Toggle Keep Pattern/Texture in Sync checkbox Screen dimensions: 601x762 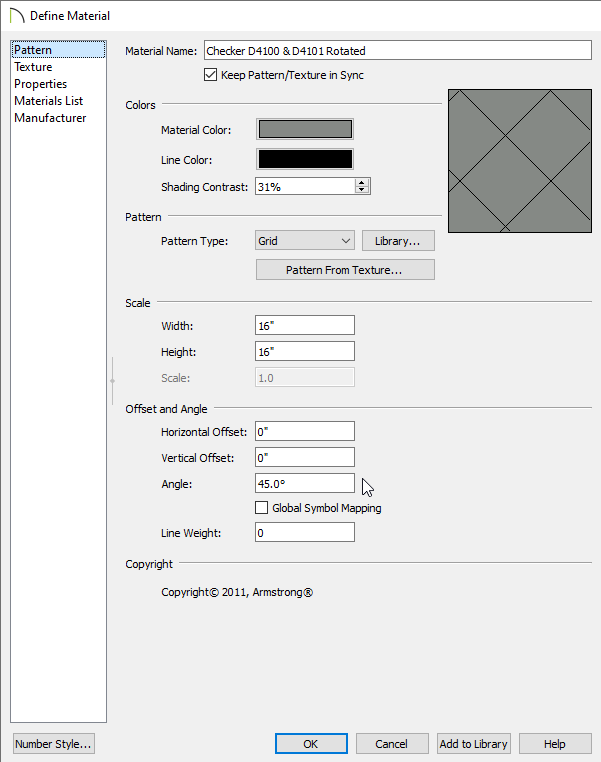click(210, 75)
